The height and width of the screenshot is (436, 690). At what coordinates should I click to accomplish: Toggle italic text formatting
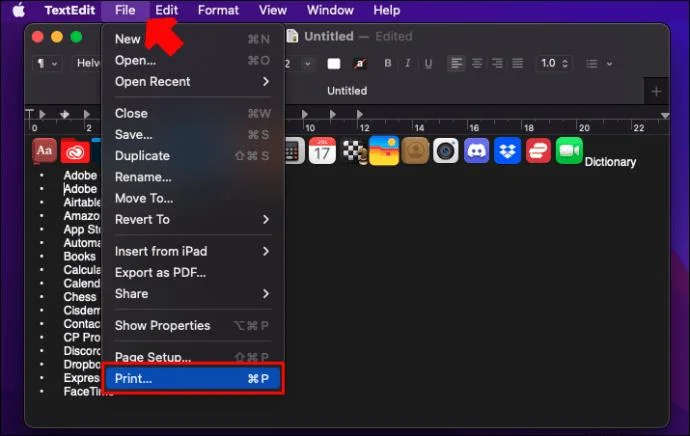408,63
